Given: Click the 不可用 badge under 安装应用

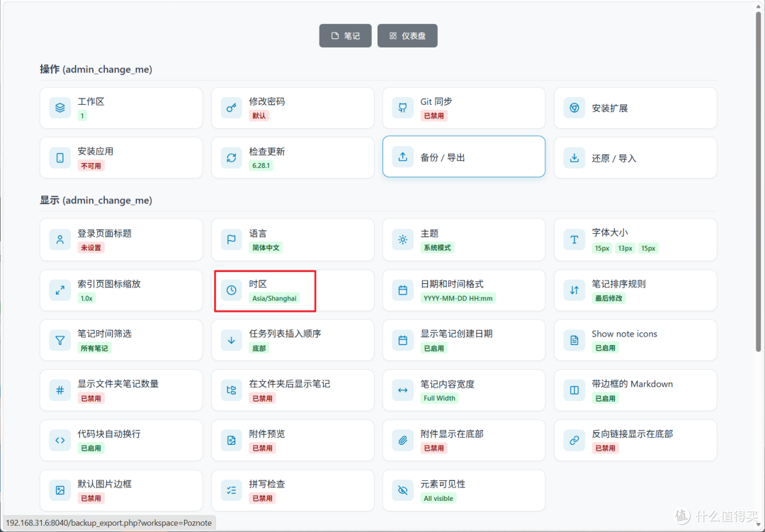Looking at the screenshot, I should point(91,166).
